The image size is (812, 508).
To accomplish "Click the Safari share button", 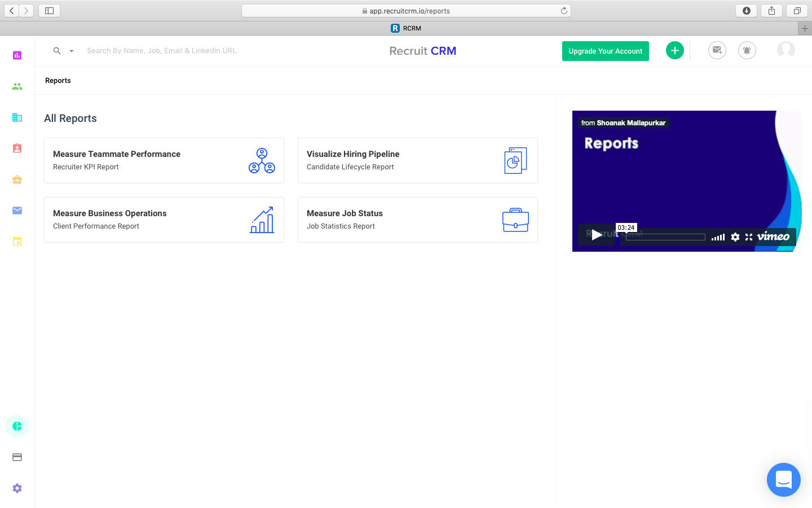I will point(771,11).
